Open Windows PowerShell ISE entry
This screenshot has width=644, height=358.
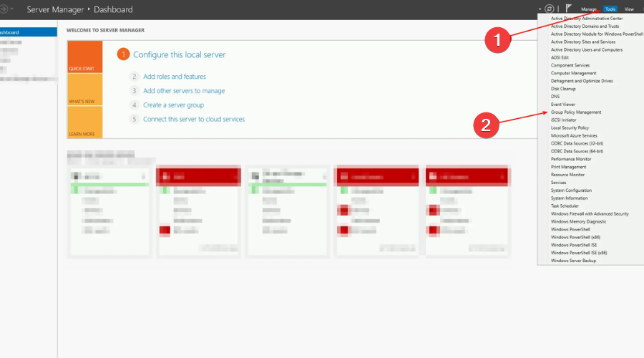pyautogui.click(x=574, y=245)
